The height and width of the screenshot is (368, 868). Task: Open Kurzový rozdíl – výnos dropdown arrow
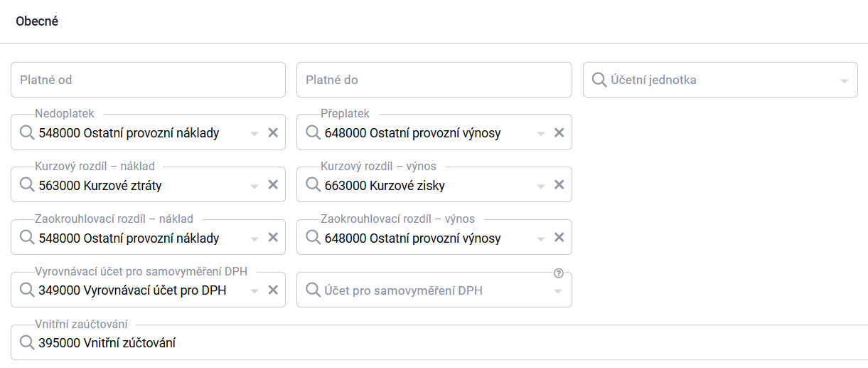(x=540, y=186)
